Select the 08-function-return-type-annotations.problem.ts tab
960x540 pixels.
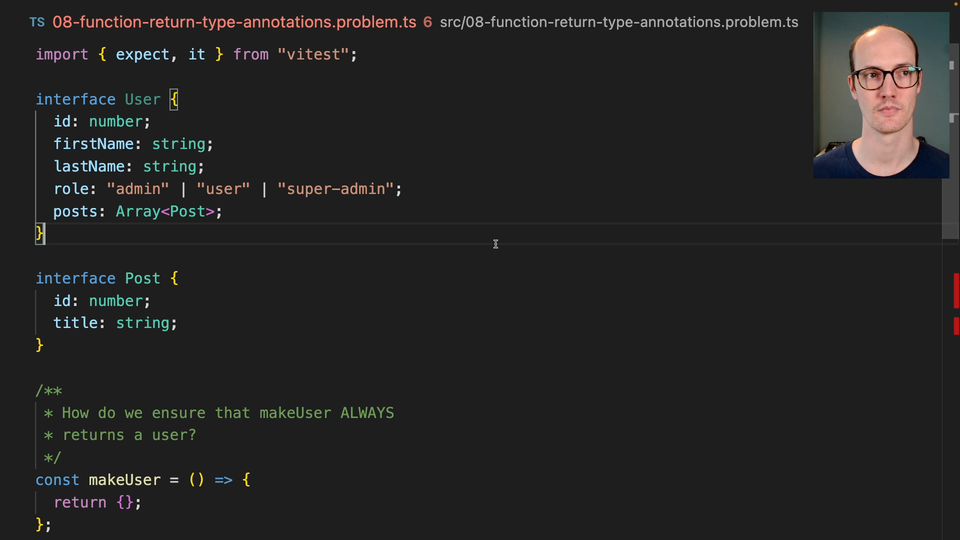click(x=233, y=22)
